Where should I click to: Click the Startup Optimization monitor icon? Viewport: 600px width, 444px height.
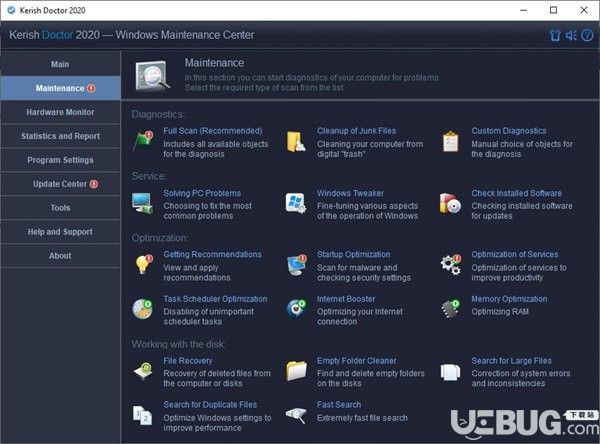(x=297, y=265)
